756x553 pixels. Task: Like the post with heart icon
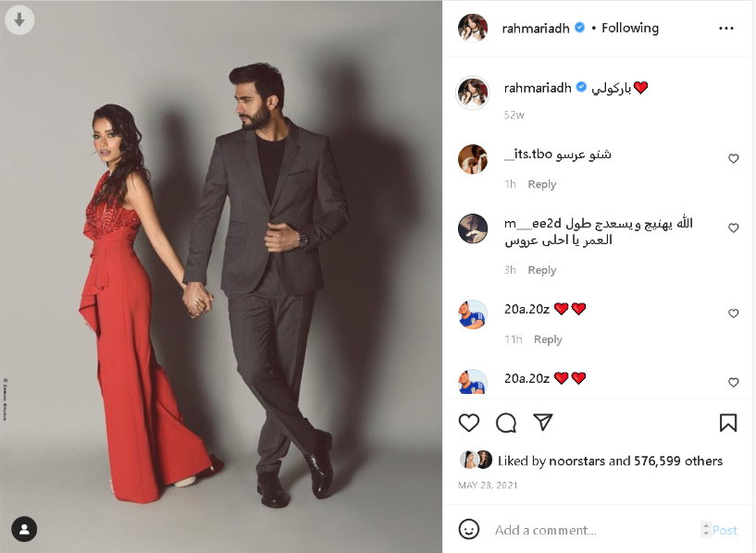468,423
